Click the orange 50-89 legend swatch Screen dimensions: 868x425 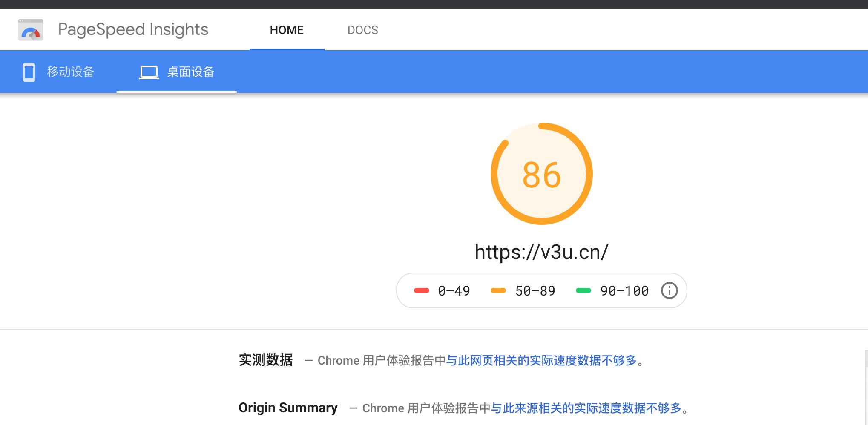pos(498,290)
